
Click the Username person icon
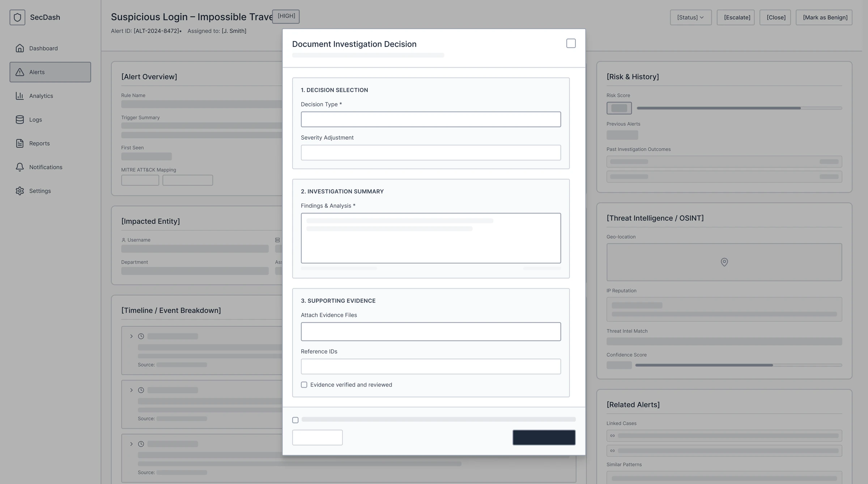point(123,240)
